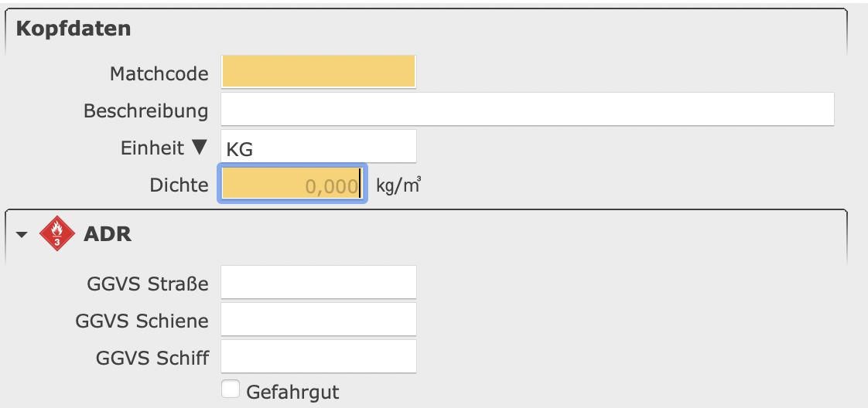868x408 pixels.
Task: Click the kg/m³ unit label
Action: [x=398, y=185]
